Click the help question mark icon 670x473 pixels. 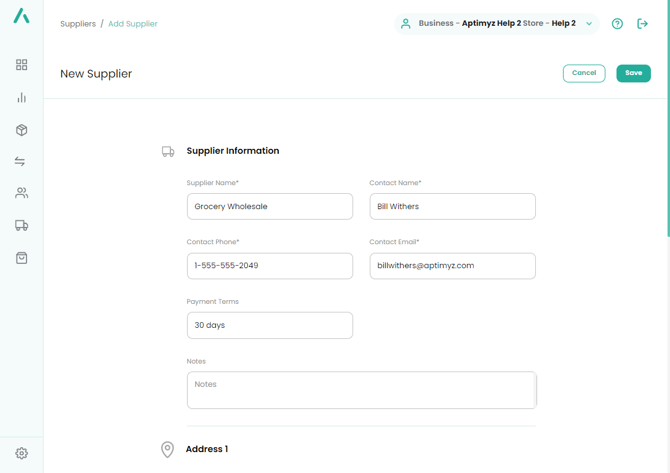coord(617,24)
